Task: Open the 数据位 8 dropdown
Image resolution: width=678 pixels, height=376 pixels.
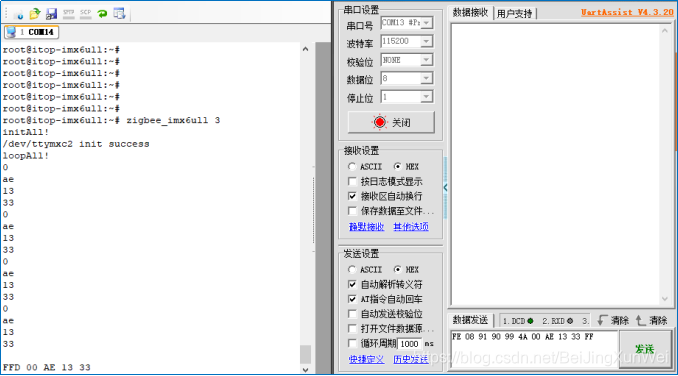Action: coord(427,78)
